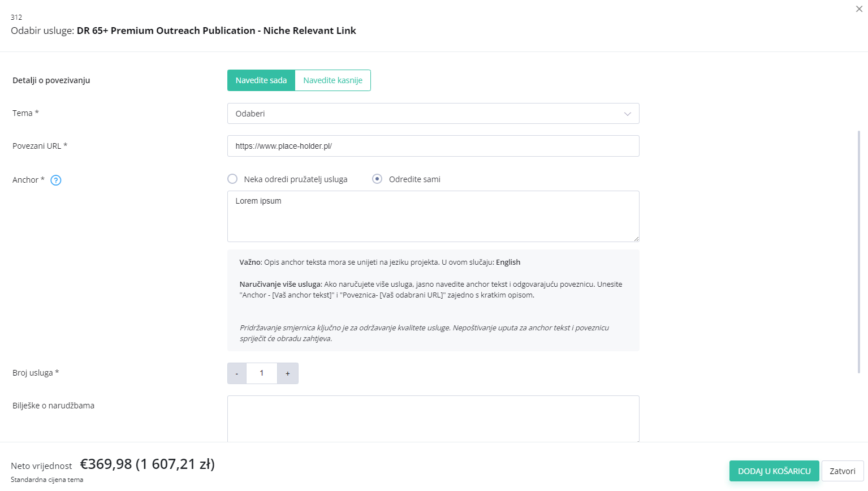Click the vertical scrollbar of the dialog
Viewport: 868px width, 491px height.
[x=859, y=252]
